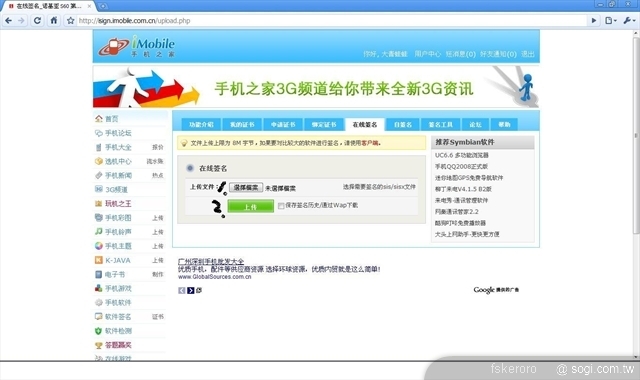640x380 pixels.
Task: Open the 广州深圳手机批发大全 ad link
Action: (211, 261)
